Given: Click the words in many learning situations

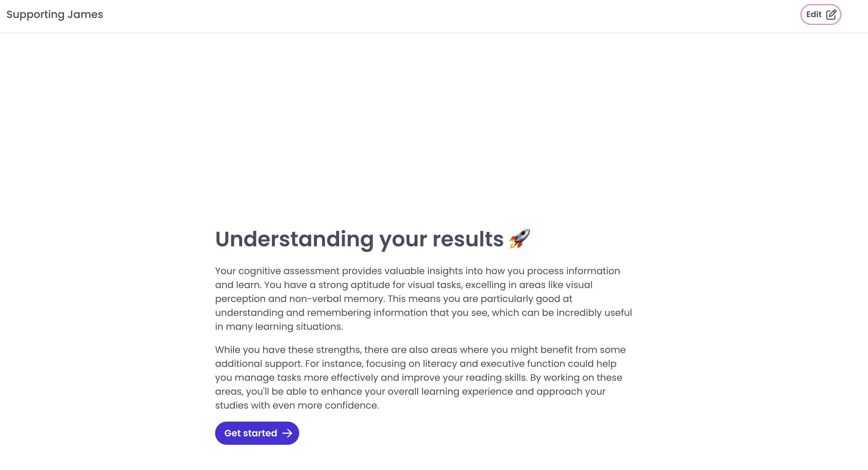Looking at the screenshot, I should point(279,327).
